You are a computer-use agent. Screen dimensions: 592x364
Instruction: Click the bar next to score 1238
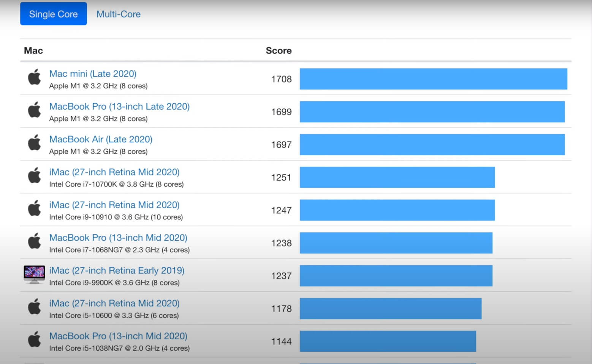tap(396, 243)
